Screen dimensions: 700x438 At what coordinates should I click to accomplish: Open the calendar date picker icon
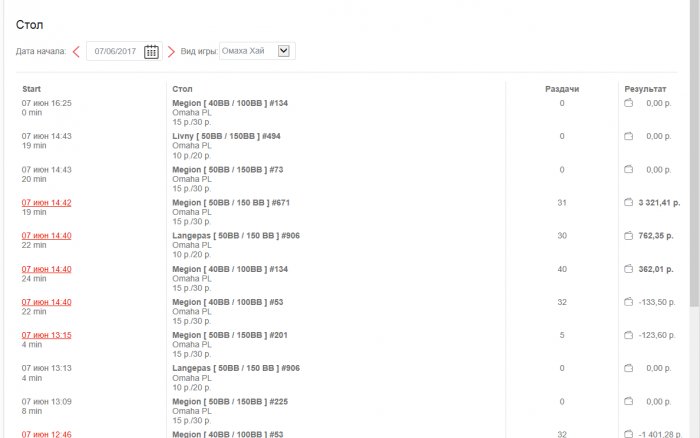coord(151,52)
